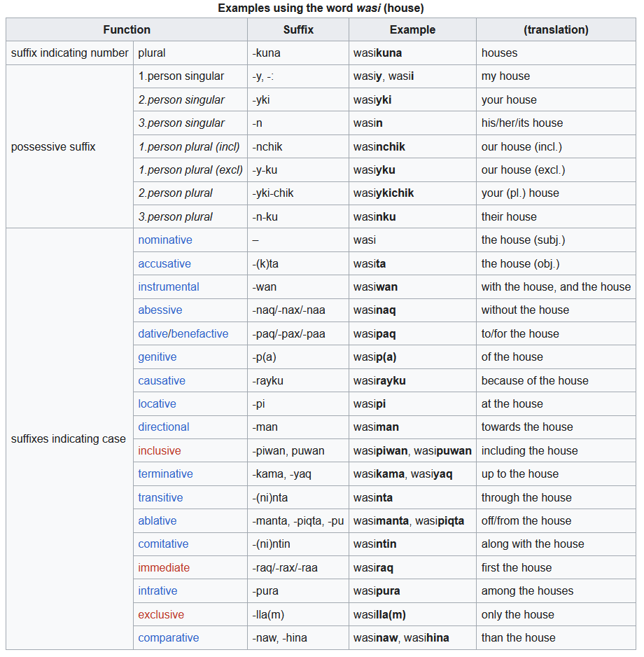
Task: Click the Example column header
Action: click(x=412, y=29)
